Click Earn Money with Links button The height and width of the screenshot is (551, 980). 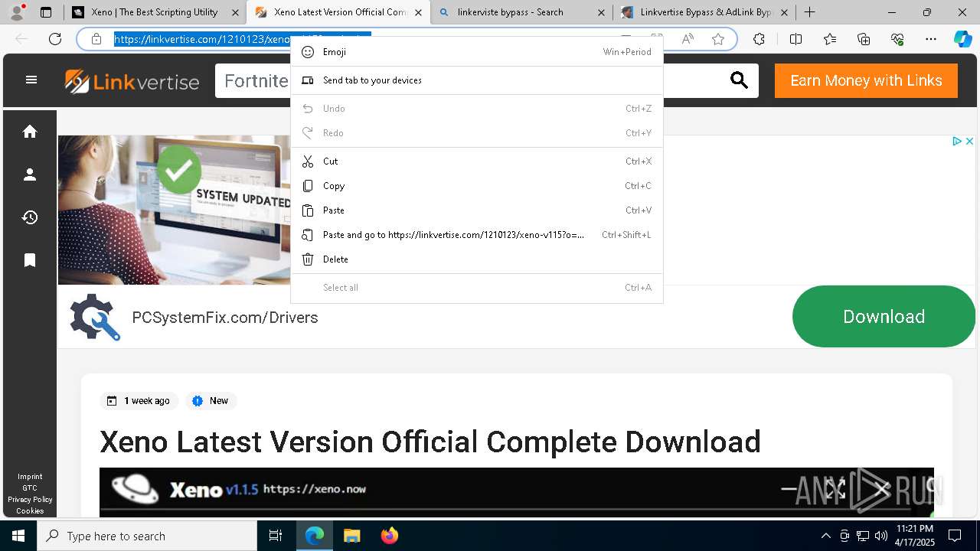coord(866,80)
